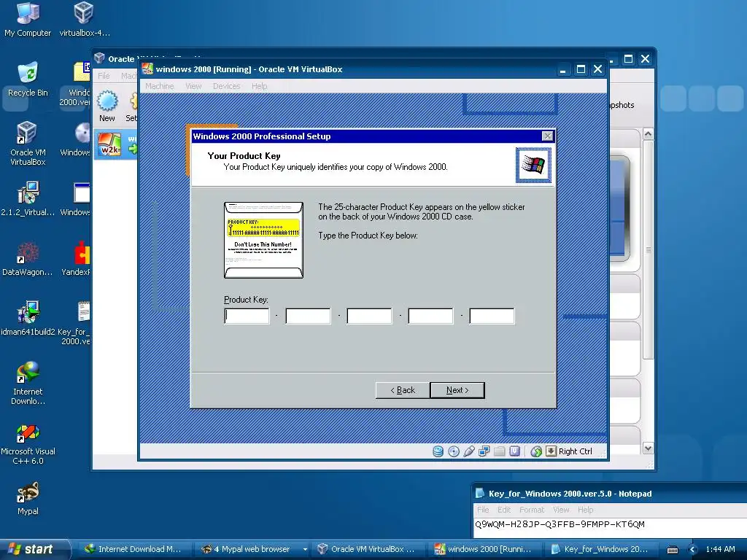Open the Help menu in VM window
Screen dimensions: 747x560
pyautogui.click(x=259, y=86)
